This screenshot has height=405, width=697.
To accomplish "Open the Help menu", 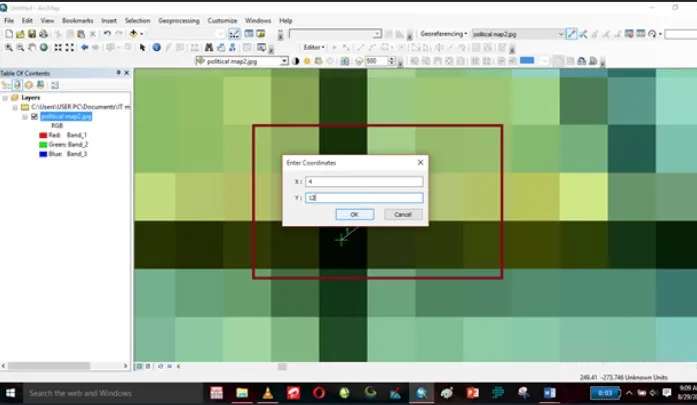I will pyautogui.click(x=286, y=20).
